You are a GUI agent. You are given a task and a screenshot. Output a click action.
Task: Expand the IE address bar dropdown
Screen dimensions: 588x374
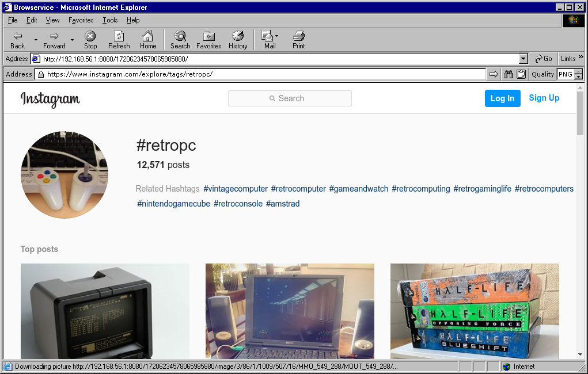point(523,59)
